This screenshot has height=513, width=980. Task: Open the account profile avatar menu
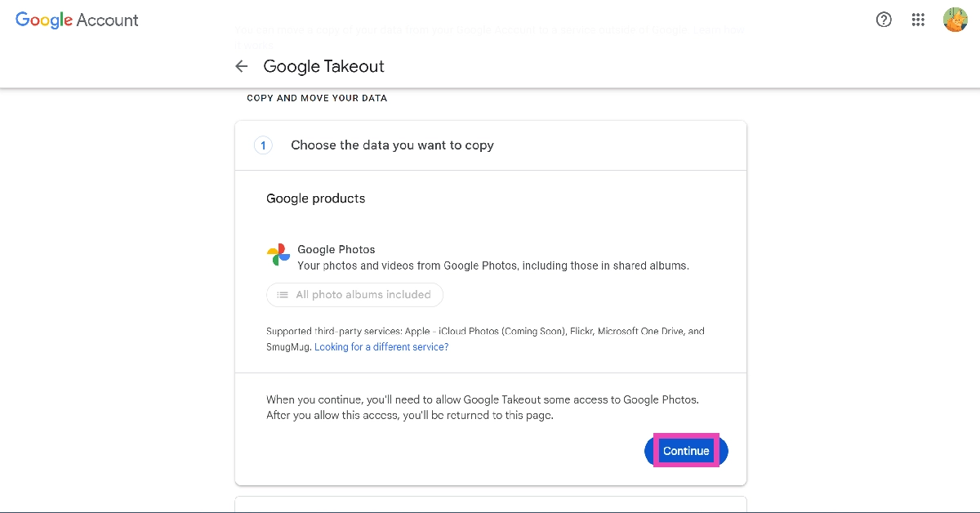[x=955, y=20]
